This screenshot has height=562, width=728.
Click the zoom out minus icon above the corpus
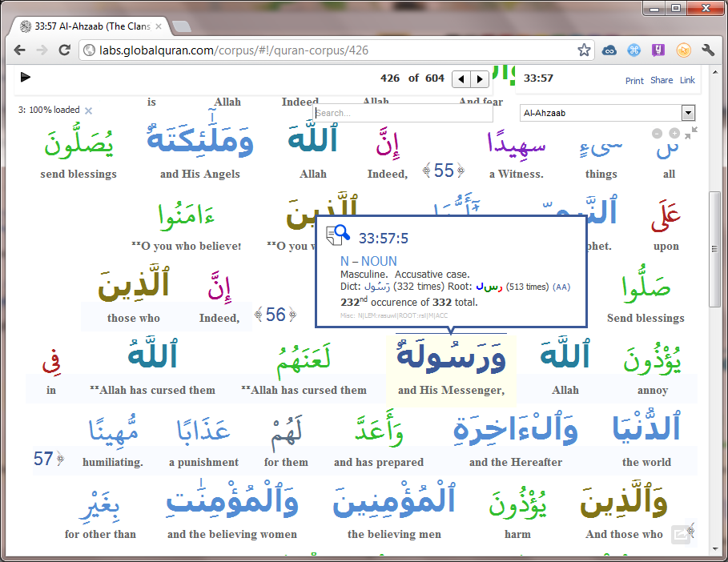coord(657,133)
